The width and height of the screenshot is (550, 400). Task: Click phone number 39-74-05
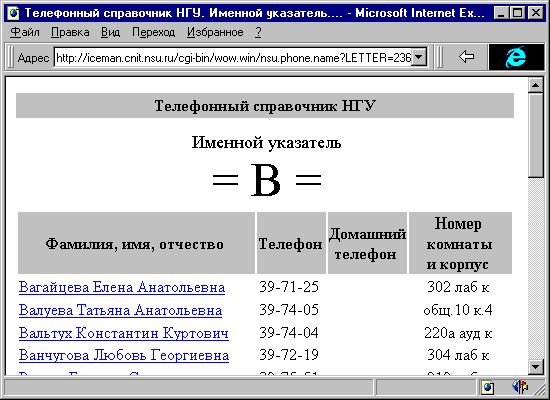289,310
